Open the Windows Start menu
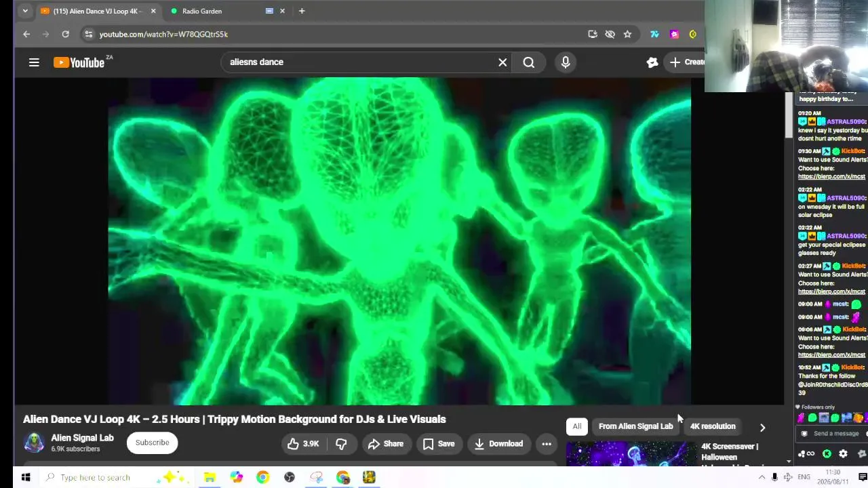The image size is (868, 488). coord(25,478)
